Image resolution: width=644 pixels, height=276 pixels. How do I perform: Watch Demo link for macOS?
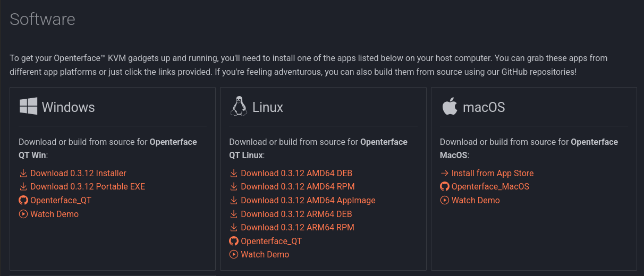click(x=476, y=200)
